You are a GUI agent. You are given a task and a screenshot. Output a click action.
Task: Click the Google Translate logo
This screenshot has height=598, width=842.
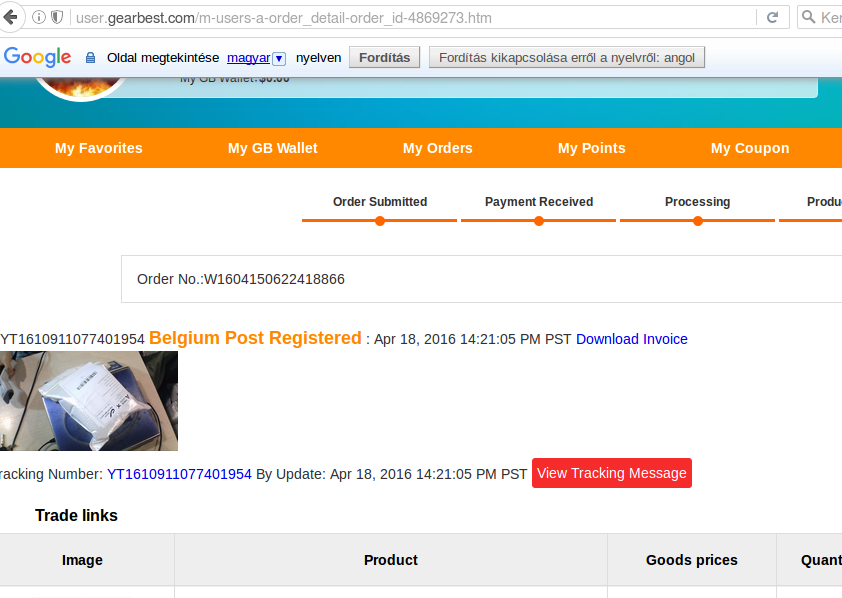tap(38, 57)
